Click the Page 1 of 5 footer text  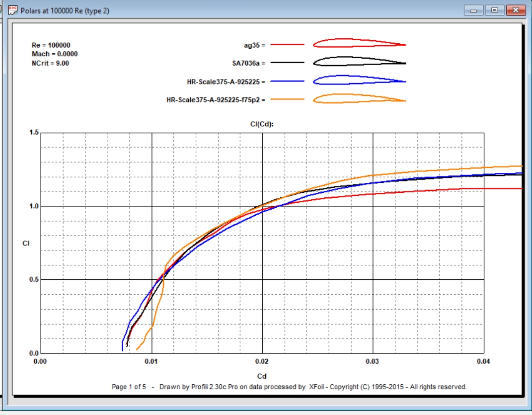point(129,387)
